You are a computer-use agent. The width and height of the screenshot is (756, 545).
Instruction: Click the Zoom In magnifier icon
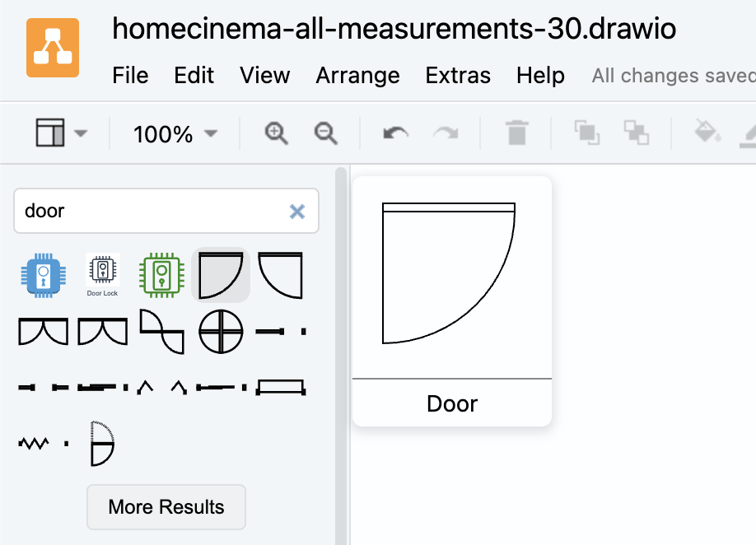tap(276, 133)
